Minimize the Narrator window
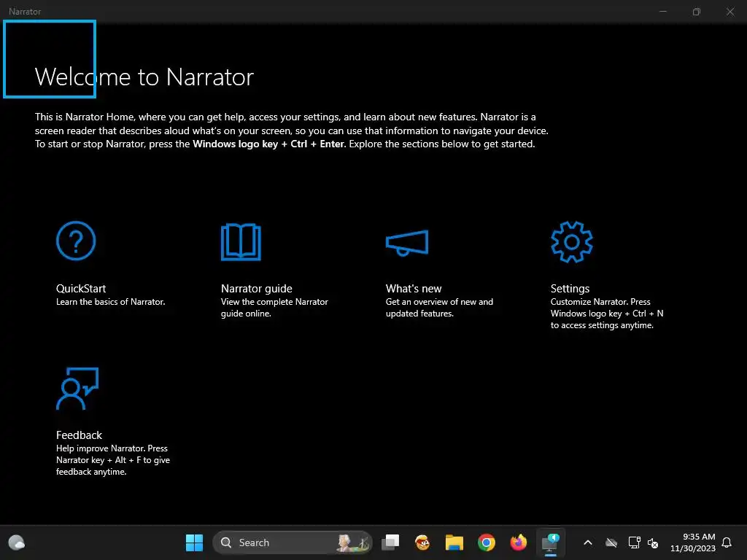The image size is (747, 560). [662, 12]
